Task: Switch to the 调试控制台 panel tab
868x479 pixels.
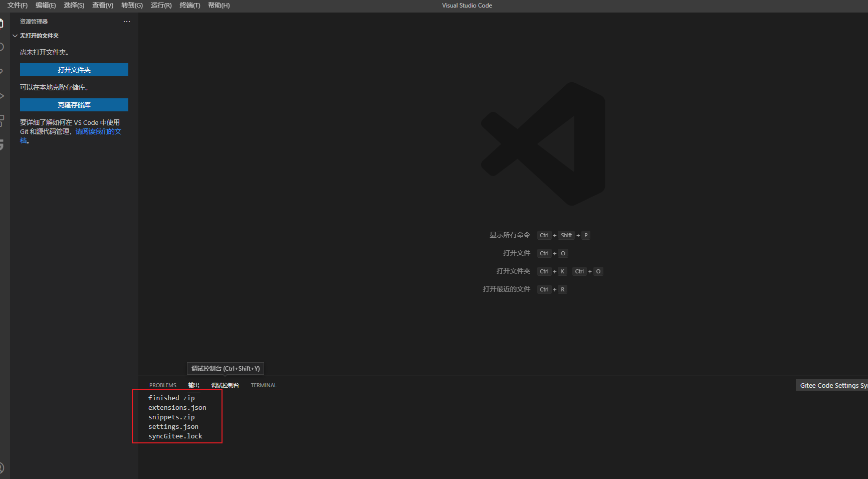Action: click(x=225, y=385)
